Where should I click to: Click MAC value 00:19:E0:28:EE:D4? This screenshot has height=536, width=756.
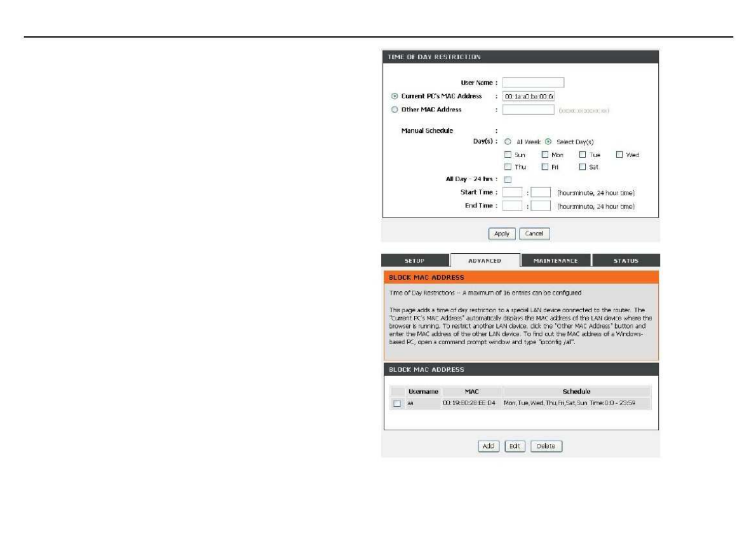469,403
